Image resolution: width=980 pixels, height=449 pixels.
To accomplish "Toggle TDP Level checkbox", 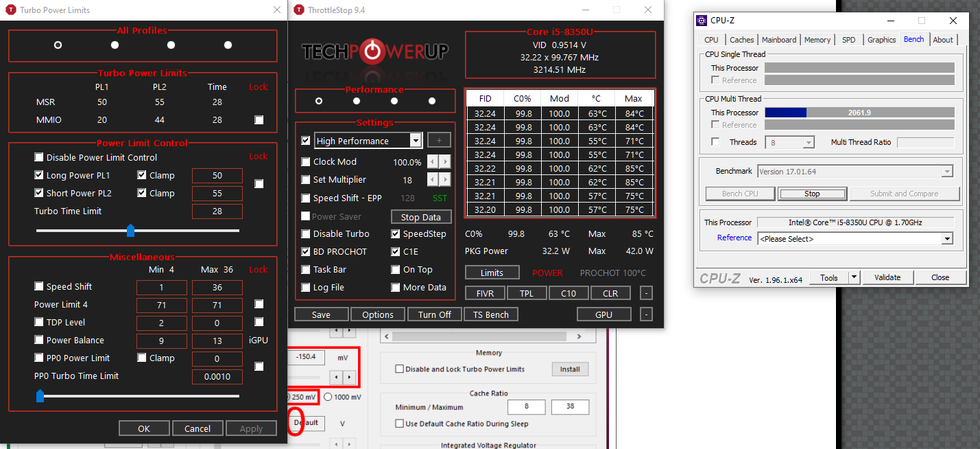I will (x=39, y=322).
